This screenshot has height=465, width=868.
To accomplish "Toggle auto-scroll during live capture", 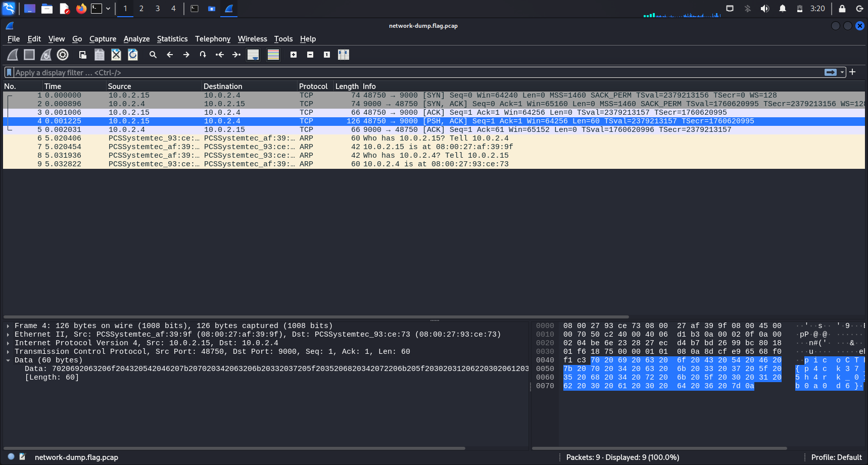I will point(253,55).
